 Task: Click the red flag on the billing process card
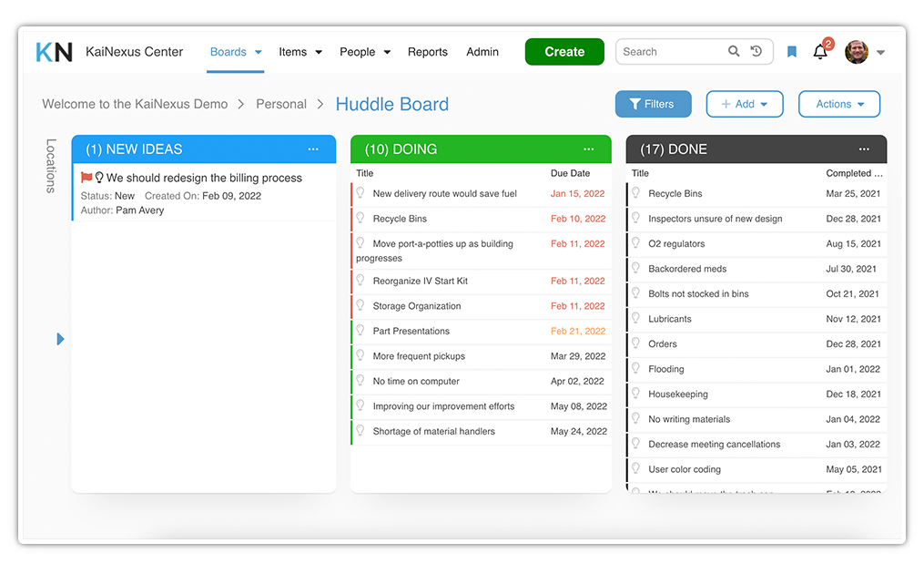[x=88, y=177]
